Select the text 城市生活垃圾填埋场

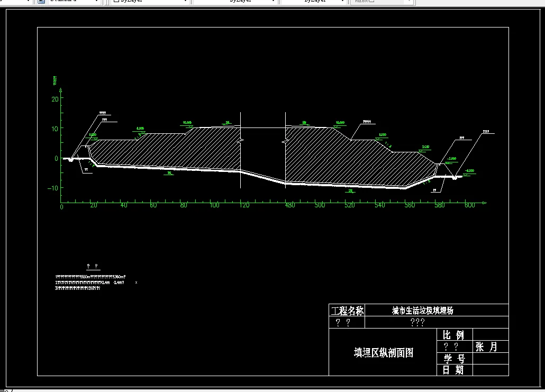point(423,311)
